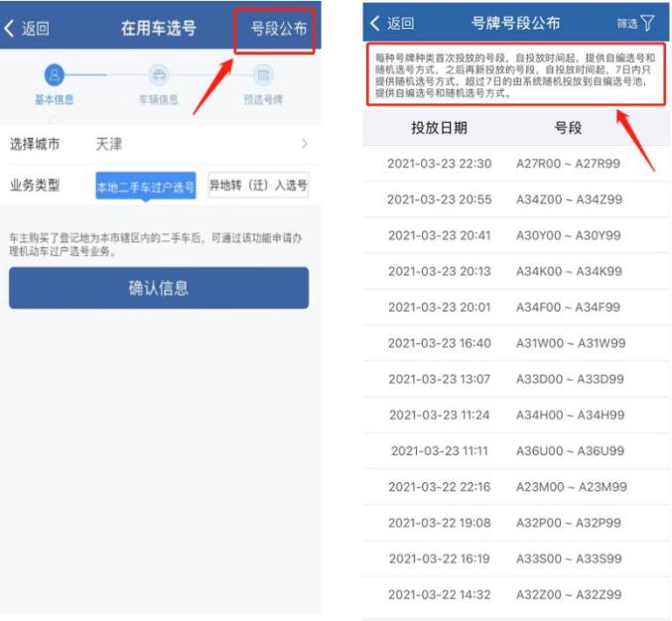Select row 2021-03-23 20:13
The image size is (672, 621).
[516, 272]
